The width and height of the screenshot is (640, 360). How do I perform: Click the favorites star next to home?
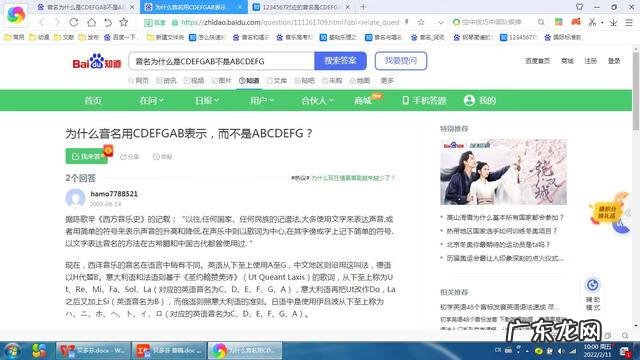click(x=124, y=22)
